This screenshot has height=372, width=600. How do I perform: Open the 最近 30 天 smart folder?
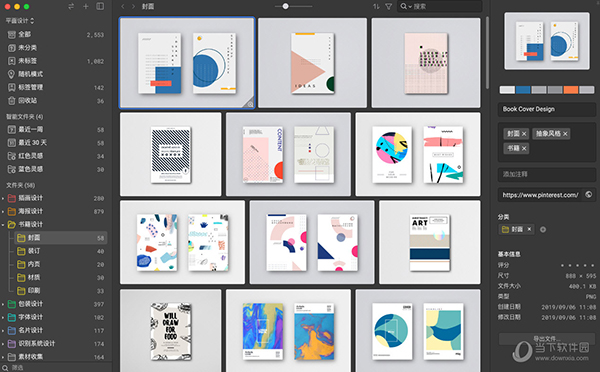click(x=56, y=143)
